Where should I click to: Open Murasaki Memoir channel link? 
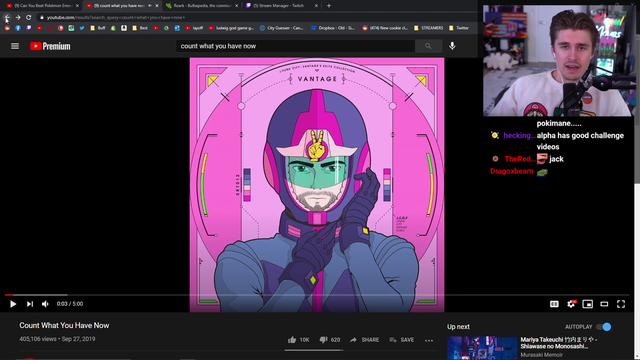click(541, 355)
